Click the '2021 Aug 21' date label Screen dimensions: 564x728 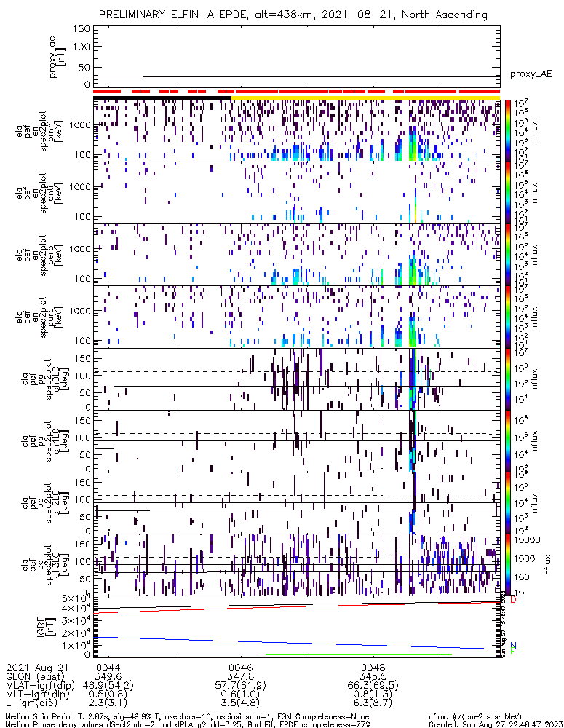[x=36, y=668]
